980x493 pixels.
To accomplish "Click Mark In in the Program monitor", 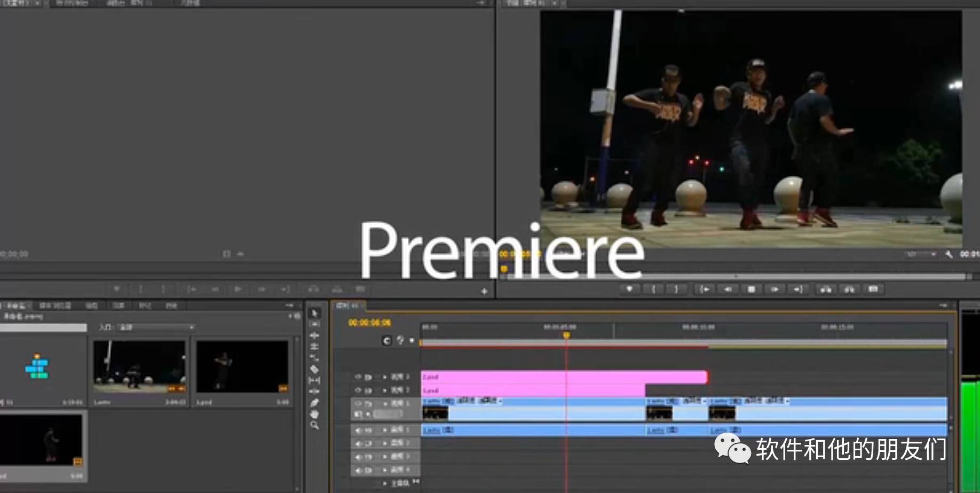I will point(653,289).
